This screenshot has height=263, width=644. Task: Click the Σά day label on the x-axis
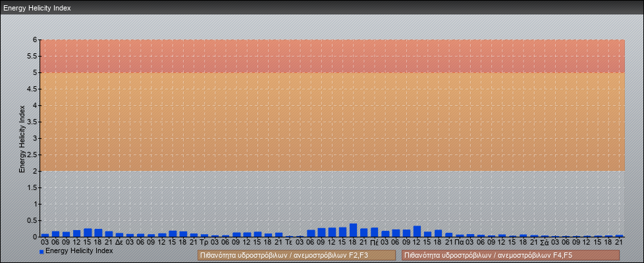(x=545, y=243)
